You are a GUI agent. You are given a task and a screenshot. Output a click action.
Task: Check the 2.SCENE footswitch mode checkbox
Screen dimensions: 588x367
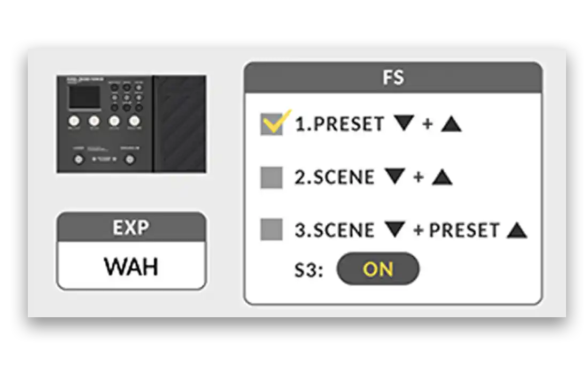(272, 178)
